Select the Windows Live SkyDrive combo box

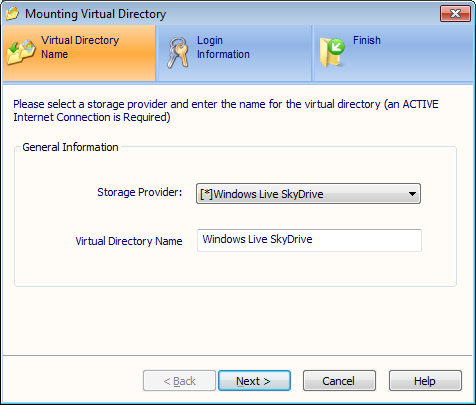tap(308, 194)
